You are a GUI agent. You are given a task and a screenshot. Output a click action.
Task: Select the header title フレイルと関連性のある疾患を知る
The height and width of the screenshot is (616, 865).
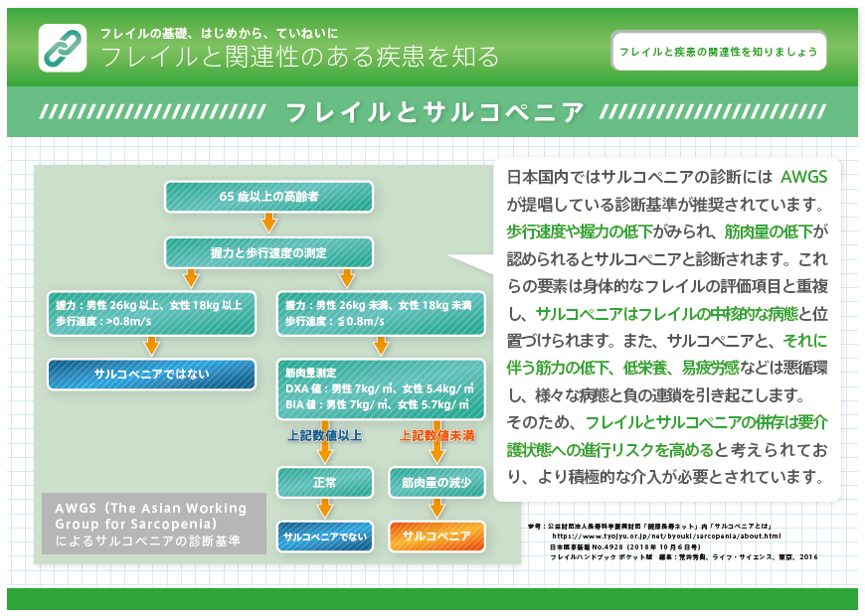pos(300,57)
